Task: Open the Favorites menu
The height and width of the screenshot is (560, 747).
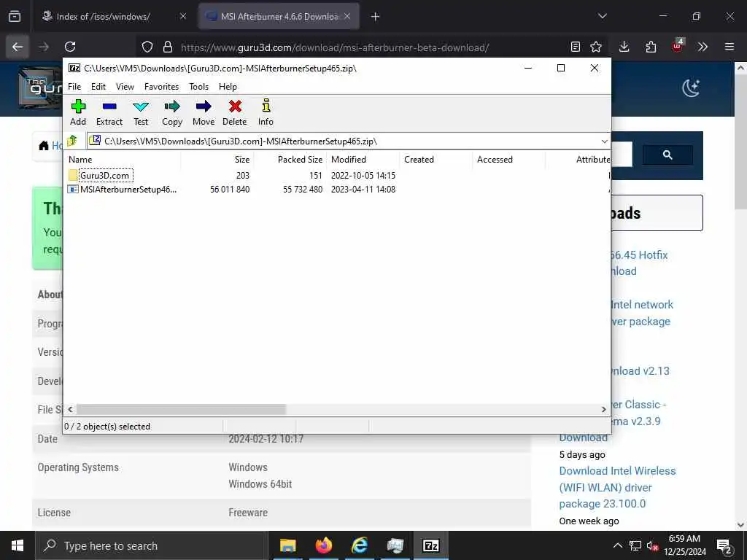Action: click(161, 87)
